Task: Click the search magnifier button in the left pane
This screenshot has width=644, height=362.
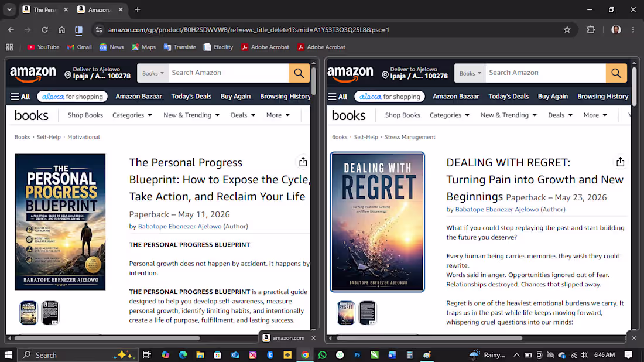Action: coord(299,73)
